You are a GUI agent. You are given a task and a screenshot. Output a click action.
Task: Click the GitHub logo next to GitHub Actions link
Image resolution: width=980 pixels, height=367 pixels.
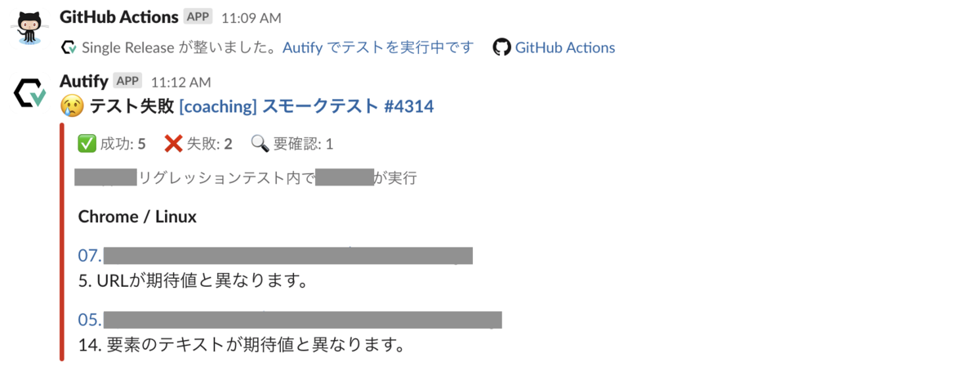(x=502, y=47)
